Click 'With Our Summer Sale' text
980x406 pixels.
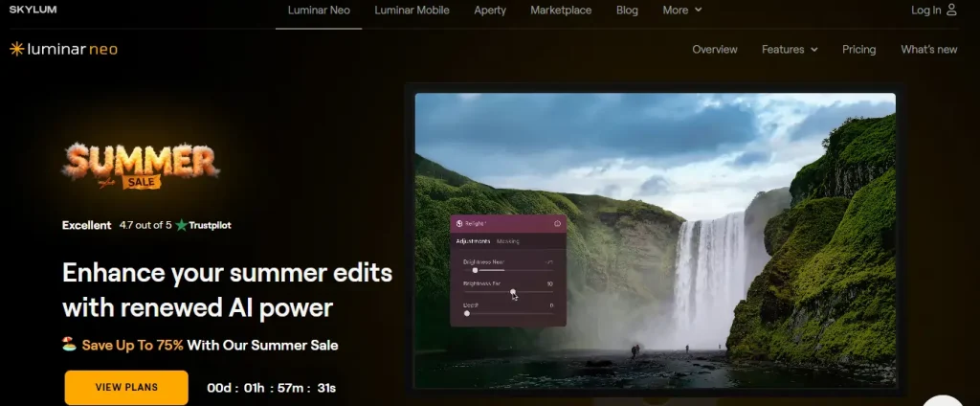[x=262, y=345]
